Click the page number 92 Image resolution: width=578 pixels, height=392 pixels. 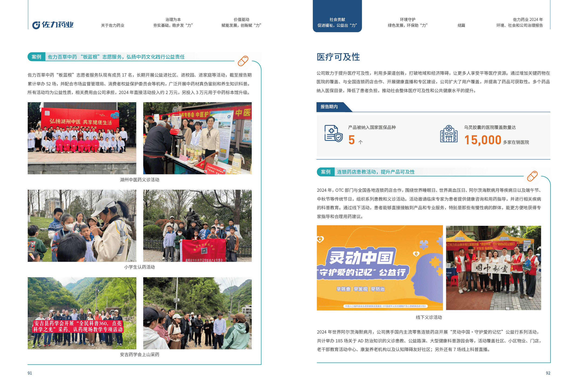coord(548,373)
